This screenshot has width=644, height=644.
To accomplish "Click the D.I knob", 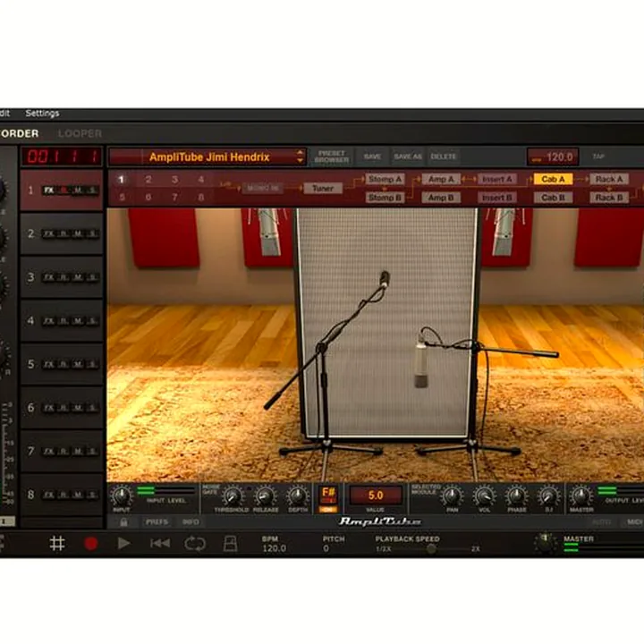I will (x=549, y=496).
